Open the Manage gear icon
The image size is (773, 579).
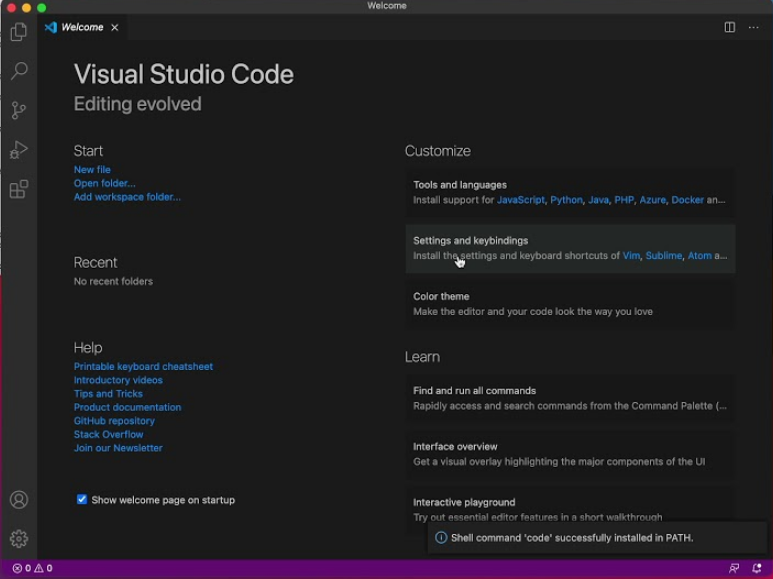(19, 539)
